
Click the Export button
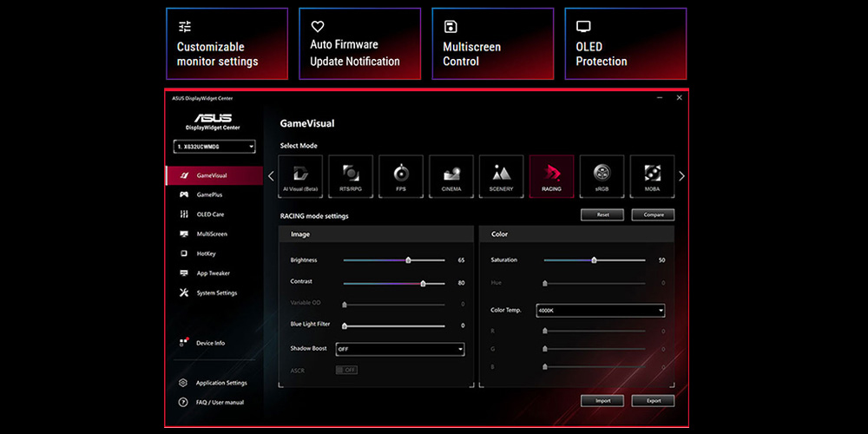tap(654, 401)
